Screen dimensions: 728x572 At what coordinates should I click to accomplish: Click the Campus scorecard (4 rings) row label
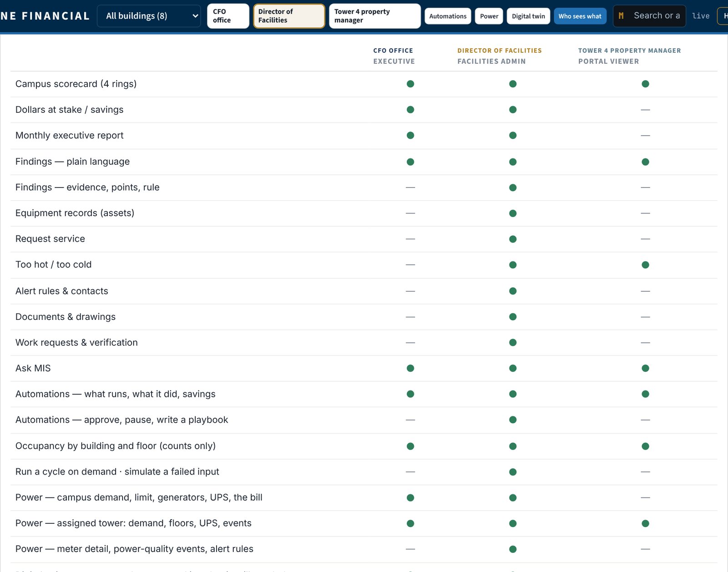76,84
